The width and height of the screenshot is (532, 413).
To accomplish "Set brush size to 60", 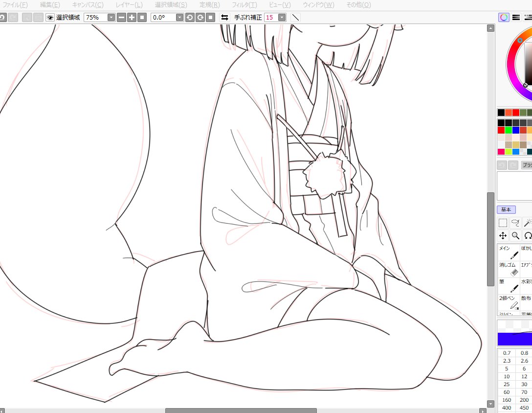I will click(x=507, y=392).
